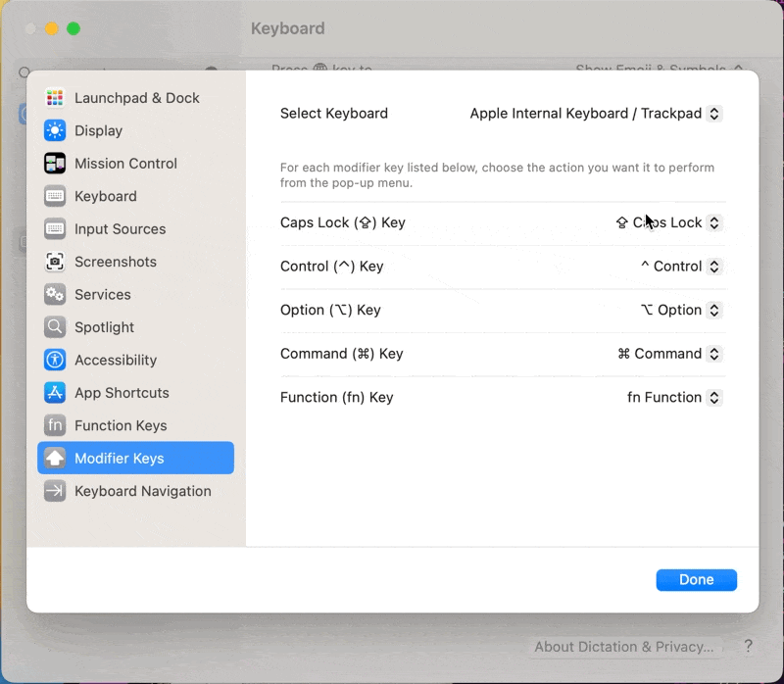The height and width of the screenshot is (684, 784).
Task: Select Display label in sidebar
Action: pyautogui.click(x=99, y=130)
